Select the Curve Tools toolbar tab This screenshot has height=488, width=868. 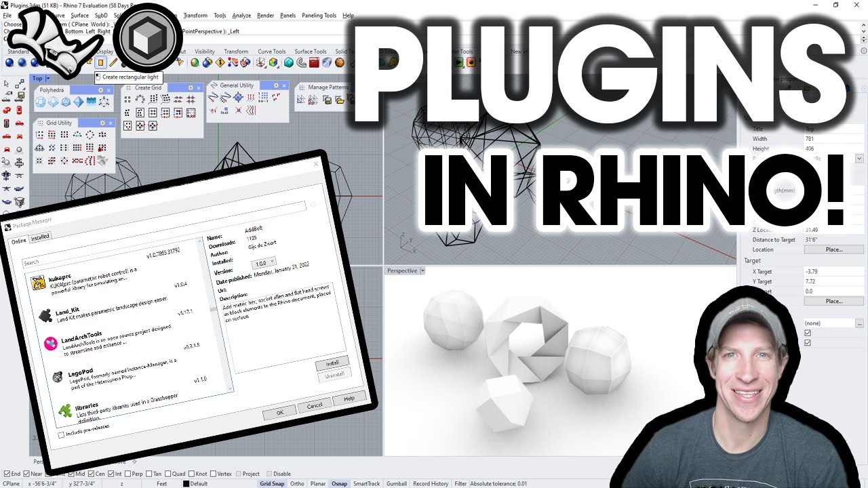point(271,51)
